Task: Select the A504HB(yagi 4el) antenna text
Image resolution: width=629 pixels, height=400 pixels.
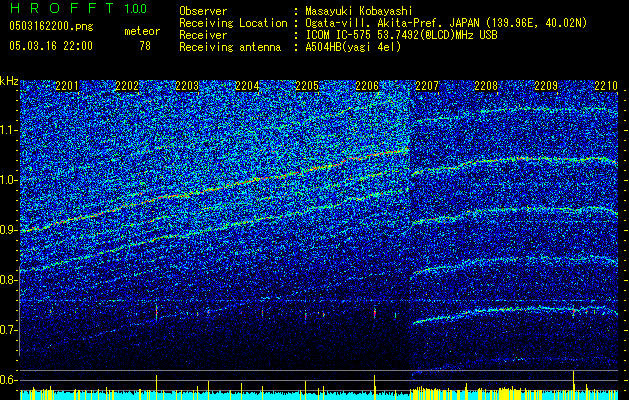Action: (x=353, y=47)
